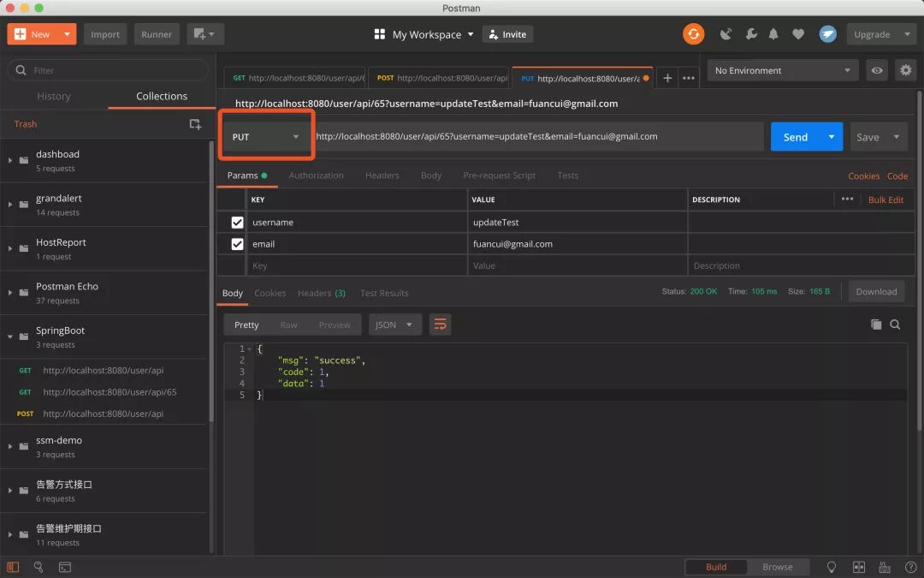Select the GET request tab
Viewport: 924px width, 578px height.
click(x=296, y=78)
